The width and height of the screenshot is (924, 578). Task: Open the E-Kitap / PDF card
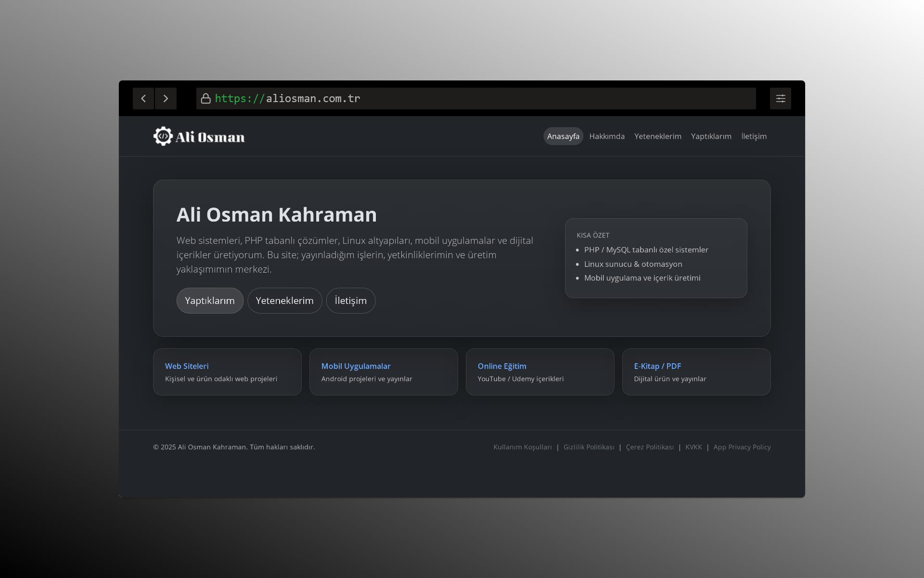tap(696, 372)
